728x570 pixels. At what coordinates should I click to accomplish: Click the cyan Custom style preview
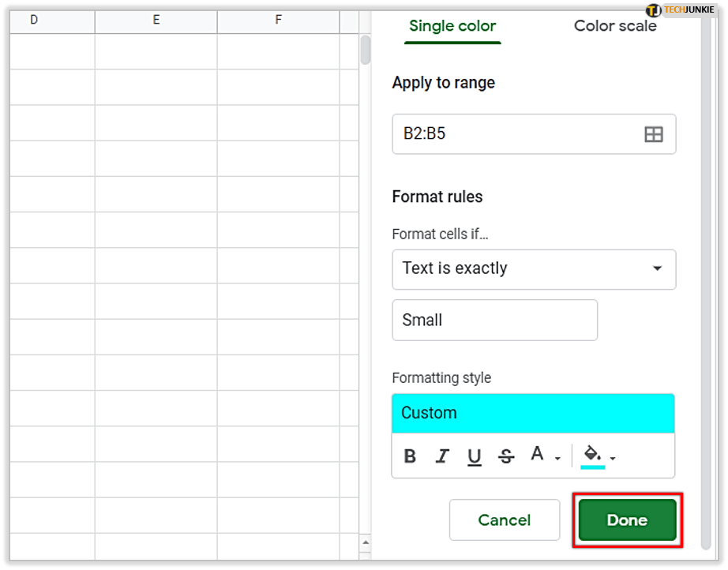(533, 413)
